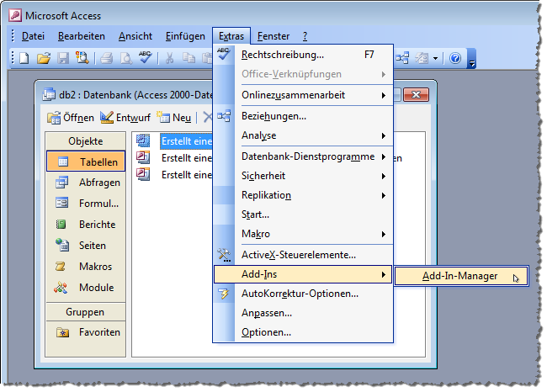Choose Optionen... in the Extras menu
547x392 pixels.
point(303,332)
